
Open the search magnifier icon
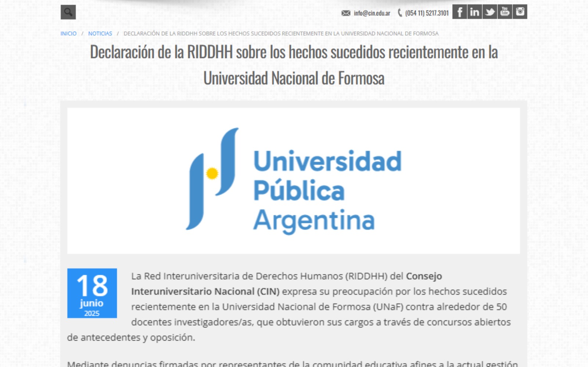(x=68, y=12)
